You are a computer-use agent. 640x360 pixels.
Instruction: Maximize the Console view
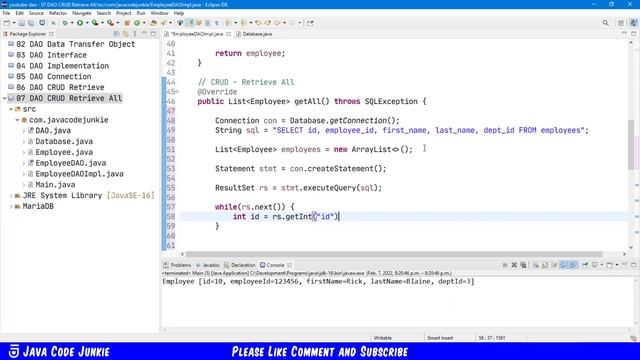[633, 265]
